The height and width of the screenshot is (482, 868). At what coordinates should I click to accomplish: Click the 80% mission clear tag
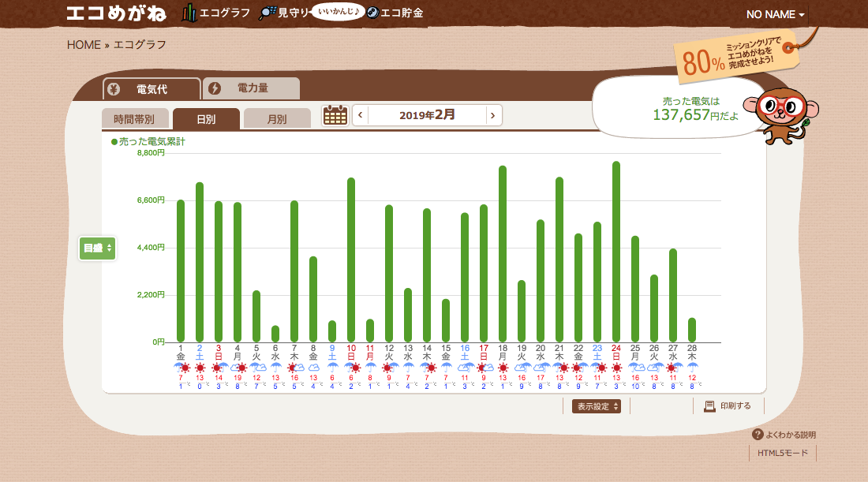click(x=735, y=56)
